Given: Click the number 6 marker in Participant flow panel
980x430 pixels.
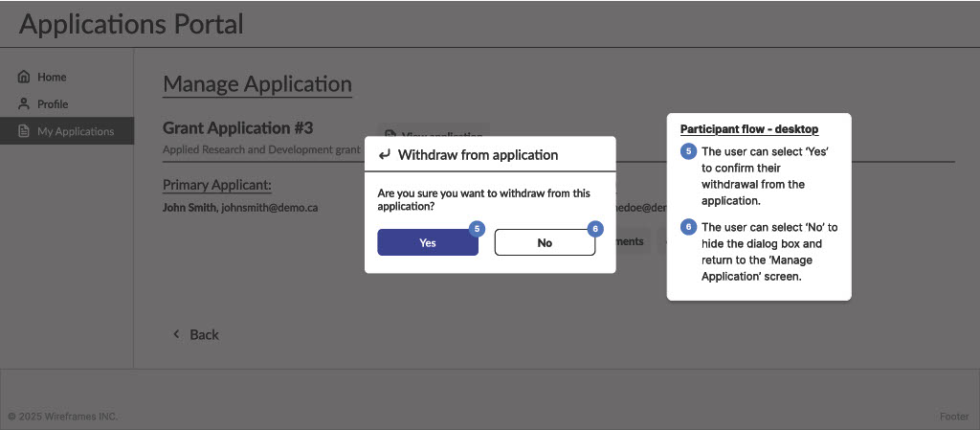Looking at the screenshot, I should click(688, 227).
